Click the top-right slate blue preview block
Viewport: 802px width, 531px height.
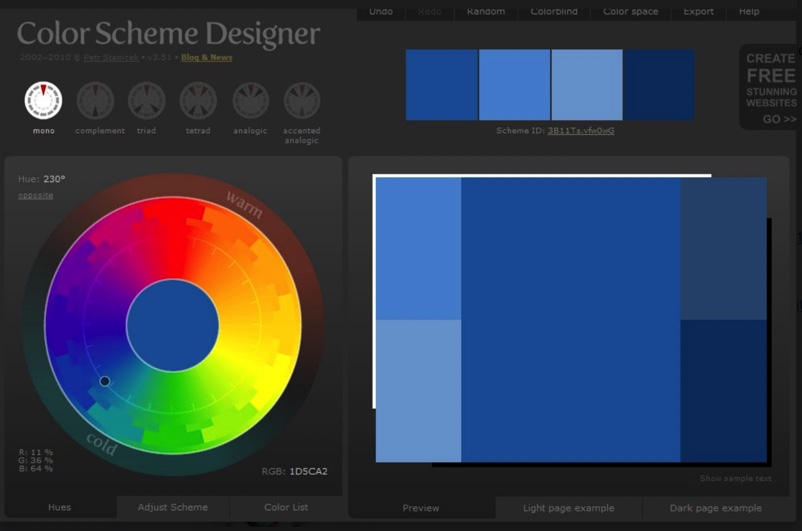723,249
